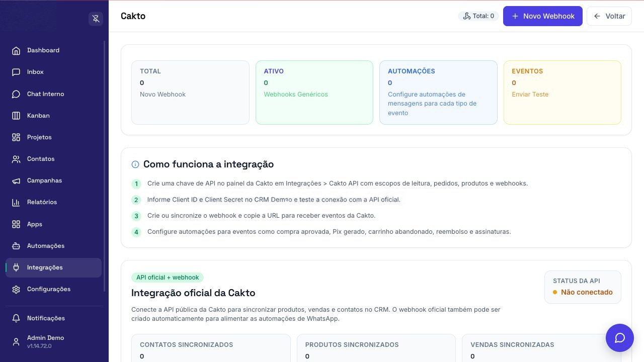644x362 pixels.
Task: Click the Relatórios chart icon
Action: tap(16, 202)
